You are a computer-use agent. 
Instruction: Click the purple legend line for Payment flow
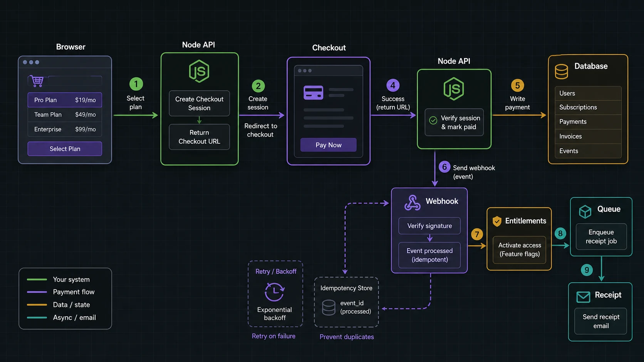pyautogui.click(x=37, y=292)
